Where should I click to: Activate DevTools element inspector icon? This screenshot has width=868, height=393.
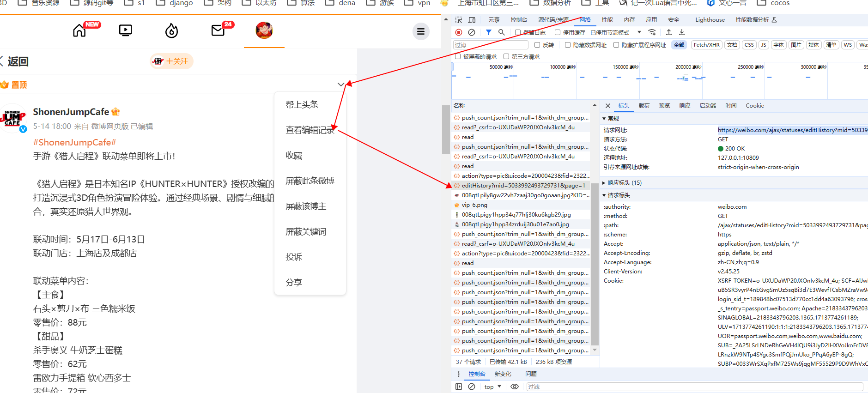pyautogui.click(x=459, y=20)
